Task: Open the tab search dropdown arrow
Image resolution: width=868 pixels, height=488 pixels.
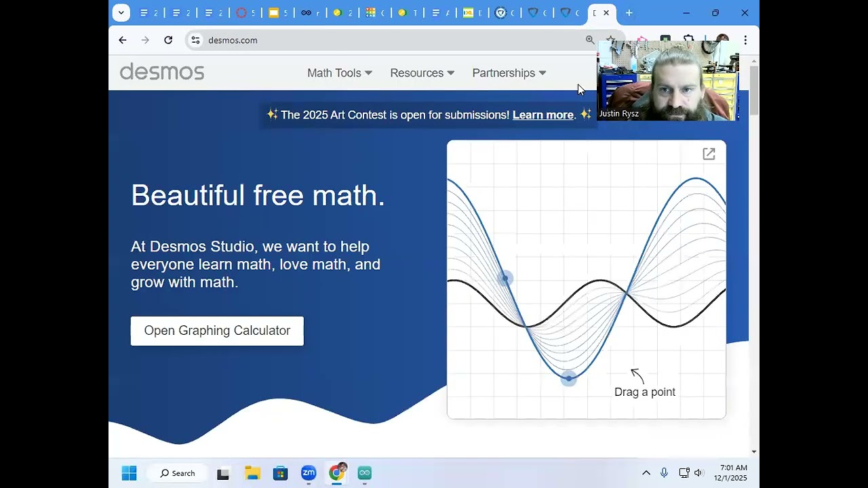Action: 121,12
